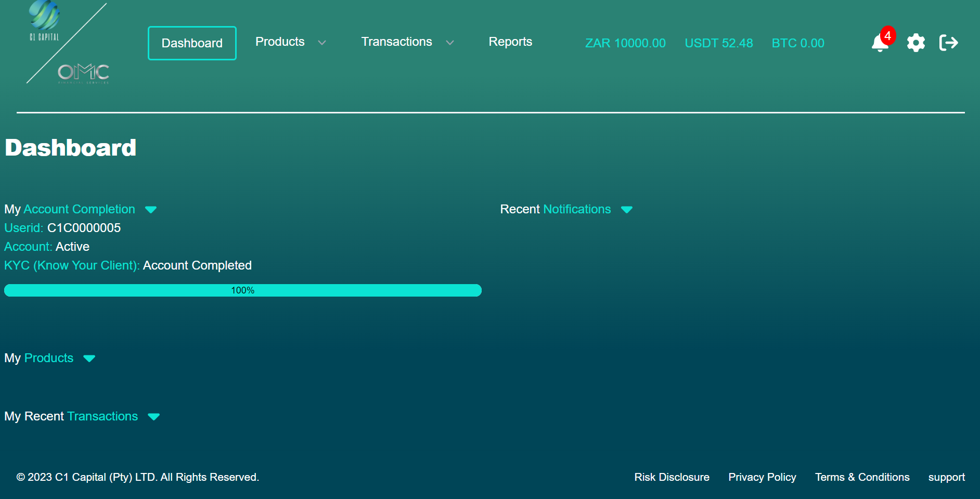Expand the Transactions menu dropdown
This screenshot has height=499, width=980.
tap(407, 42)
